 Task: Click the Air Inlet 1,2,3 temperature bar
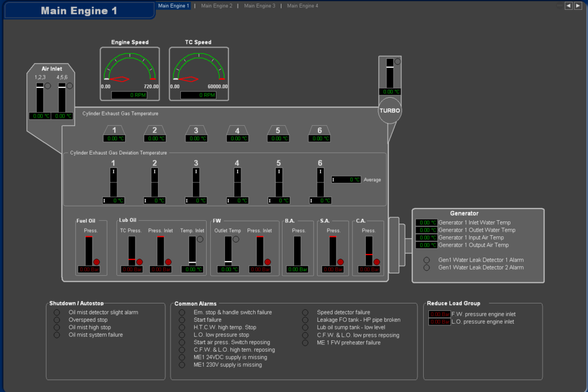pos(40,98)
